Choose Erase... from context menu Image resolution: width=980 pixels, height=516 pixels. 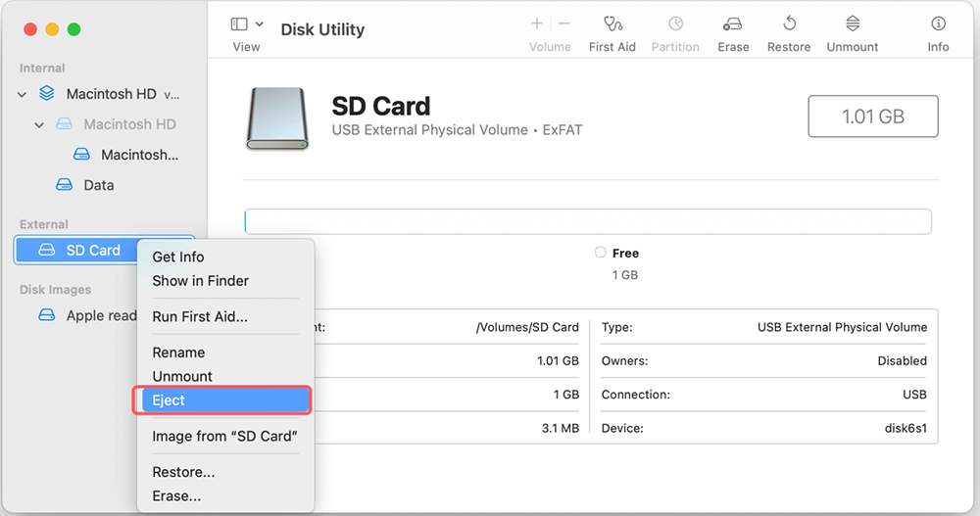coord(176,495)
